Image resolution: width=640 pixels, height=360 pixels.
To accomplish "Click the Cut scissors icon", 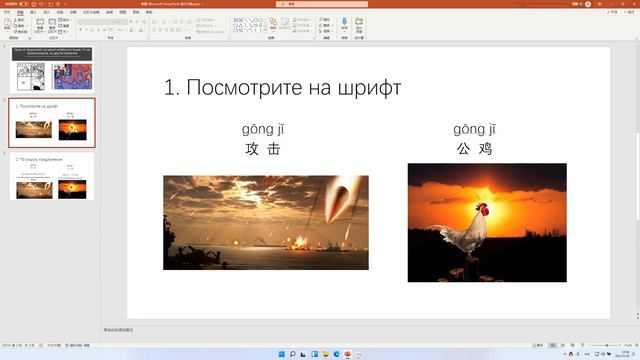I will [x=15, y=20].
